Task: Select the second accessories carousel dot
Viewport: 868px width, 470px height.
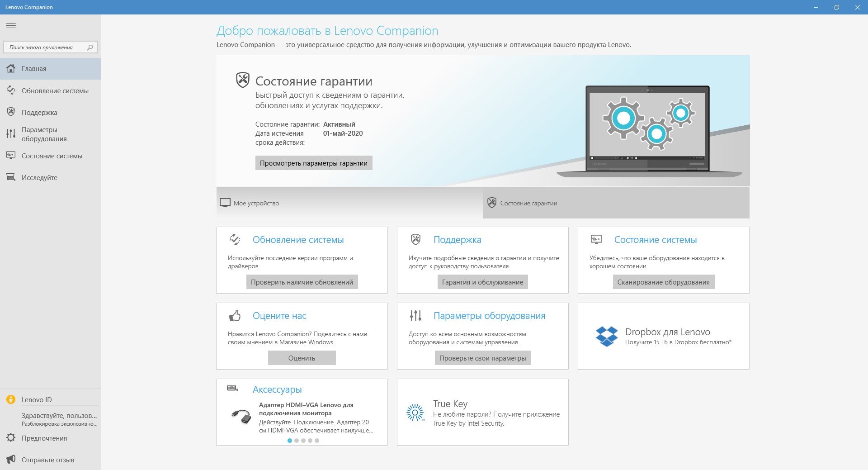Action: point(297,441)
